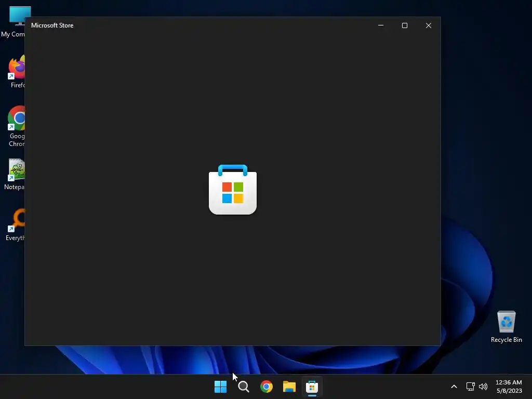Screen dimensions: 532x399
Task: Select Notepad++ desktop shortcut
Action: 15,174
